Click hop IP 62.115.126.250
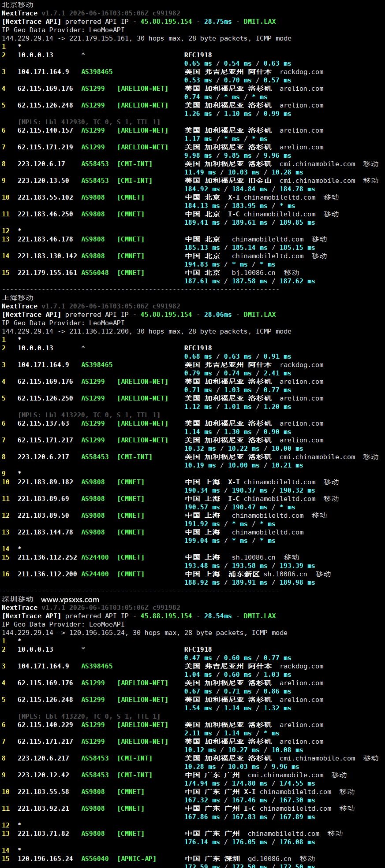The width and height of the screenshot is (385, 868). (x=45, y=398)
